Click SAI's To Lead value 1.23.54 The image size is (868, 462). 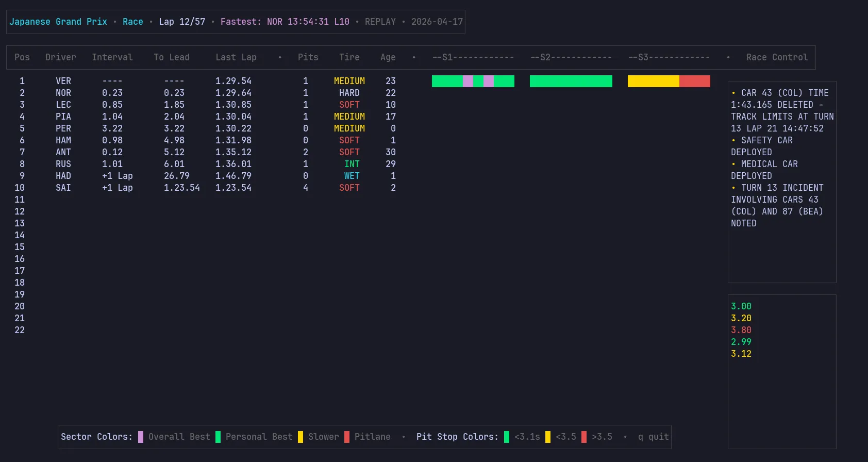[x=182, y=188]
